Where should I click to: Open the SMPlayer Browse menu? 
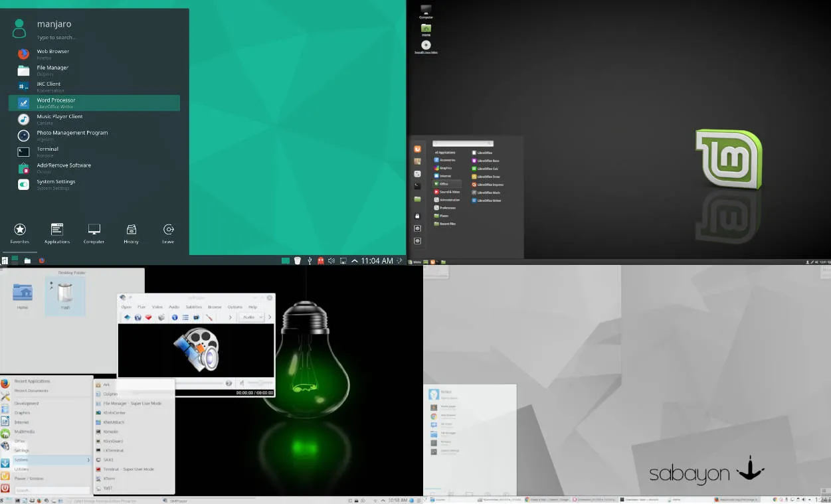coord(215,307)
